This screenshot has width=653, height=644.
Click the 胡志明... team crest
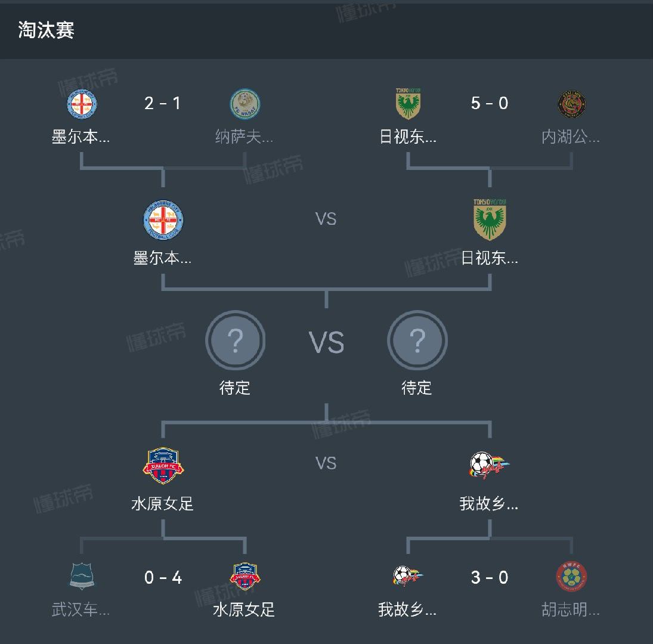(x=571, y=577)
